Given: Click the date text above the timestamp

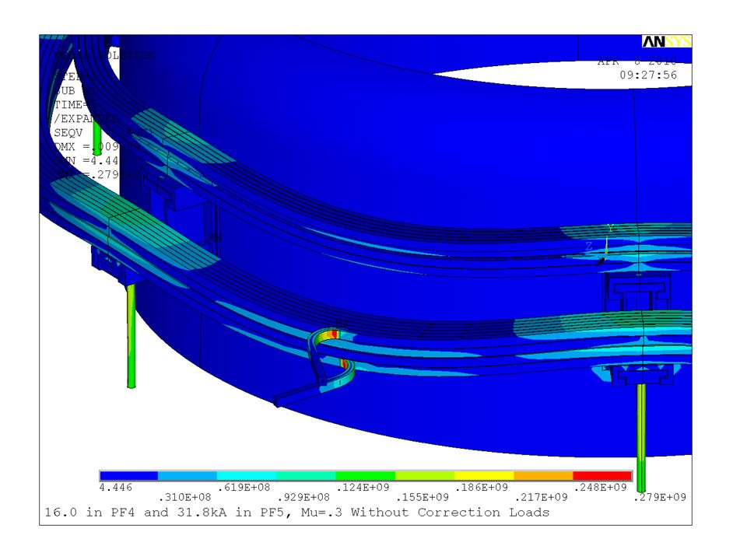Looking at the screenshot, I should tap(637, 61).
